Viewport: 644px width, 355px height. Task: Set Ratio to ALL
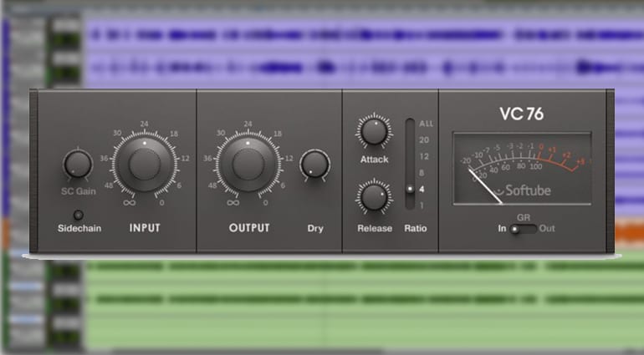(x=426, y=124)
